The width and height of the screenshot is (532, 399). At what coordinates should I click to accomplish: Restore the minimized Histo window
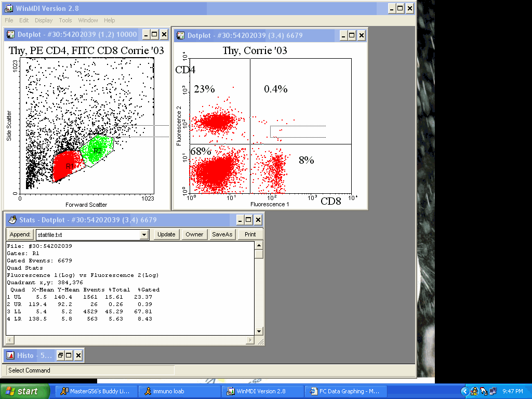point(60,355)
